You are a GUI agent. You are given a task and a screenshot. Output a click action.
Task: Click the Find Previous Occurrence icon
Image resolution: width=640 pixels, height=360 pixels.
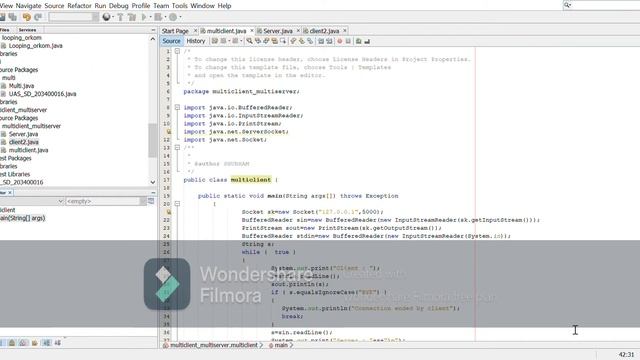(x=258, y=41)
